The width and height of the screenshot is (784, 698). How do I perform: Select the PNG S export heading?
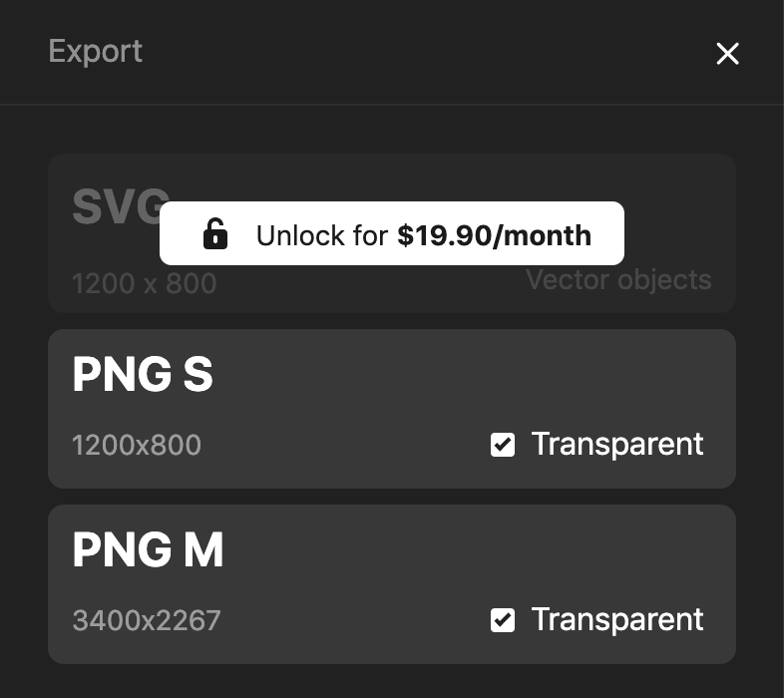tap(143, 374)
